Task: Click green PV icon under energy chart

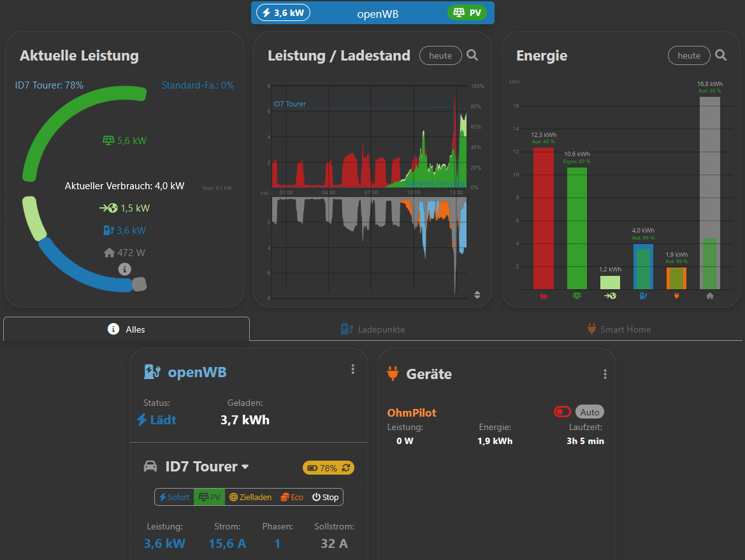Action: [x=577, y=296]
